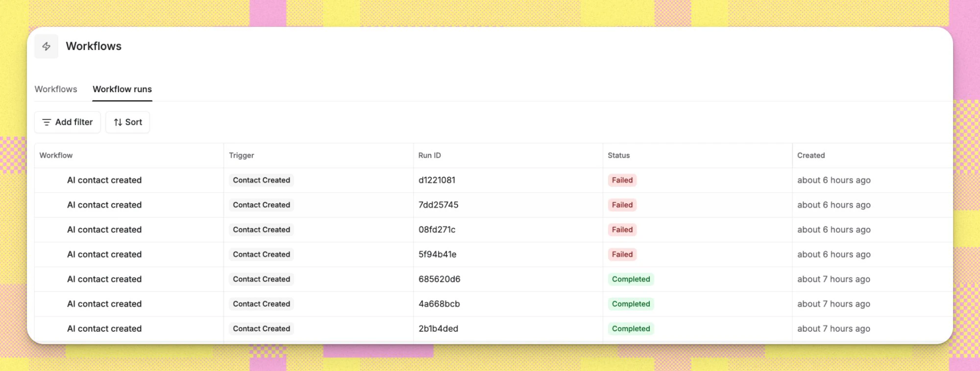Screen dimensions: 980x371
Task: Click Contact Created tag for run 7dd25745
Action: click(262, 205)
